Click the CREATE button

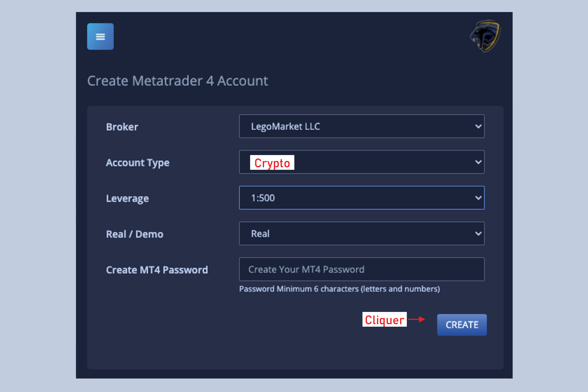462,325
